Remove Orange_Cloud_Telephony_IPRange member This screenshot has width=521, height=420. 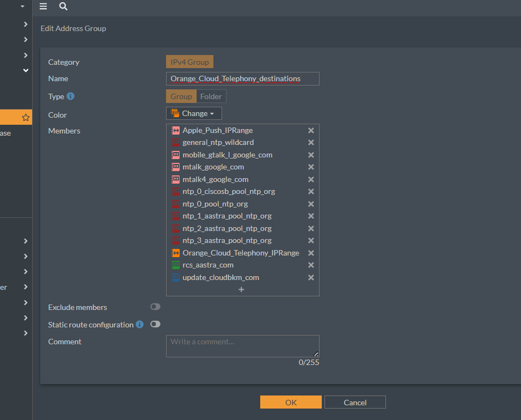click(x=311, y=253)
